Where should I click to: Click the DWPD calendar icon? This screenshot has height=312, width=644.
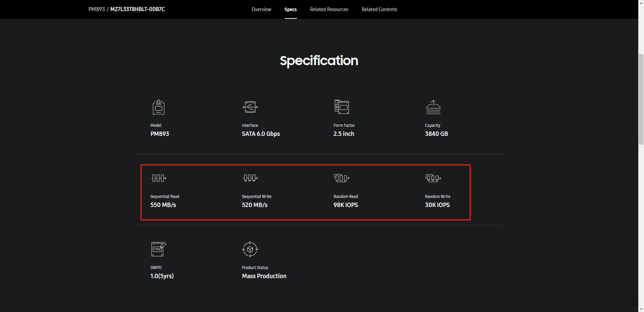click(x=159, y=249)
